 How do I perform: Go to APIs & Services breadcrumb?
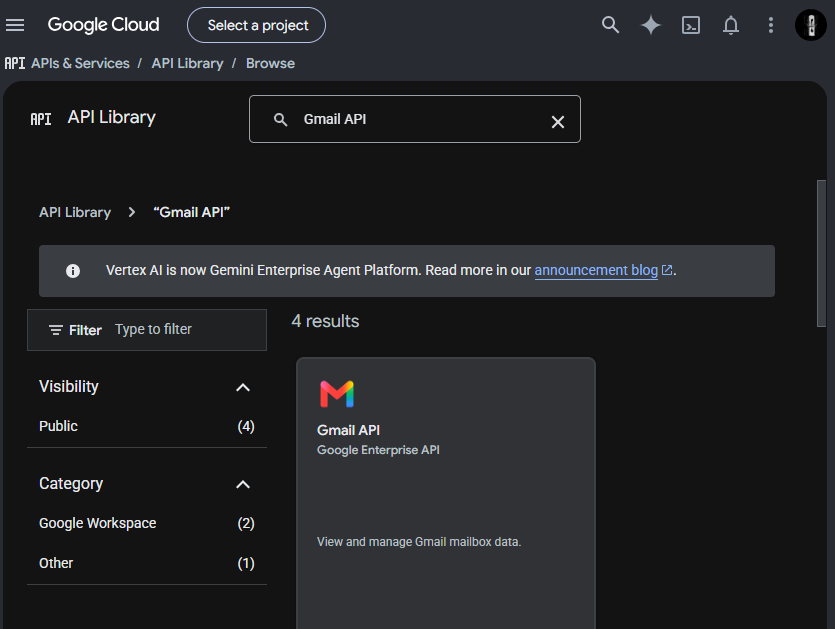coord(80,63)
